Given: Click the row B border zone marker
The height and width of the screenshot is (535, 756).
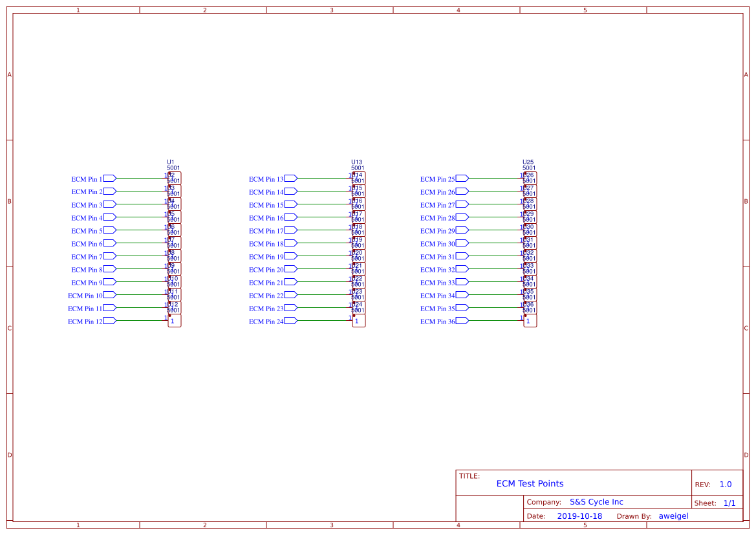Looking at the screenshot, I should pos(9,201).
